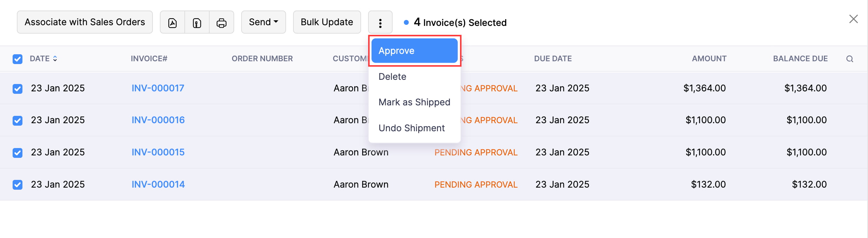Click the Export as ZIP icon
This screenshot has width=868, height=238.
[197, 22]
